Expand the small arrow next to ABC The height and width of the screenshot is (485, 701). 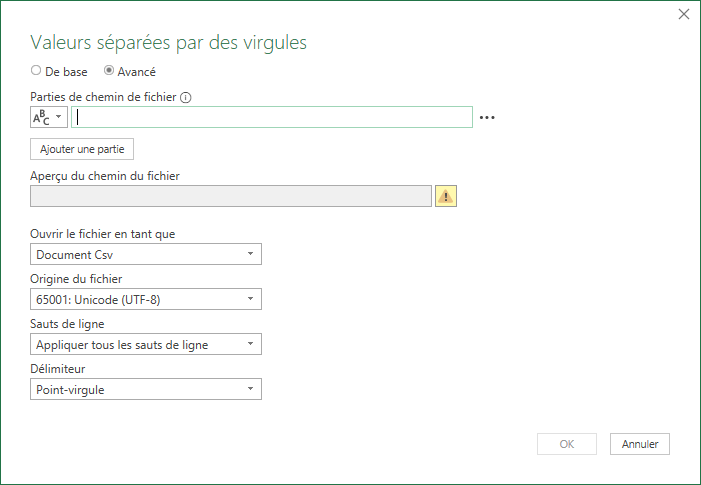click(59, 117)
